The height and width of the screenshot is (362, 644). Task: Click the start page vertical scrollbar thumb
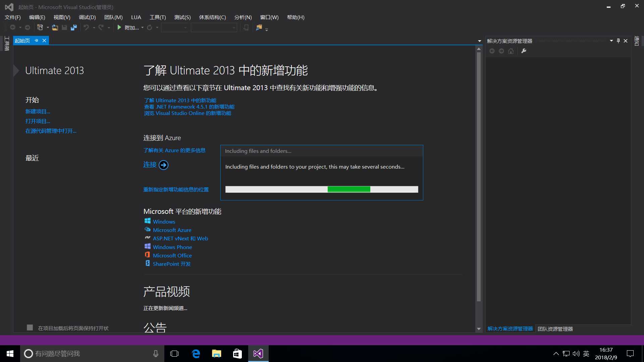(479, 177)
